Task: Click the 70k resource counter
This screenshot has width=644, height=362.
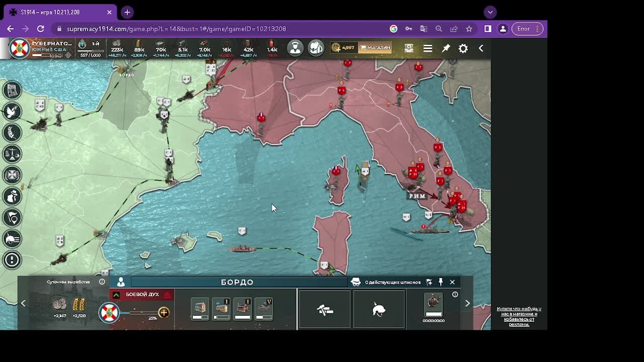Action: tap(160, 49)
